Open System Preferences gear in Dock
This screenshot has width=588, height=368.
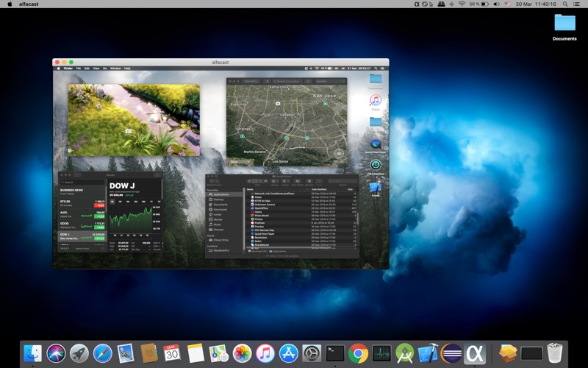pyautogui.click(x=312, y=353)
